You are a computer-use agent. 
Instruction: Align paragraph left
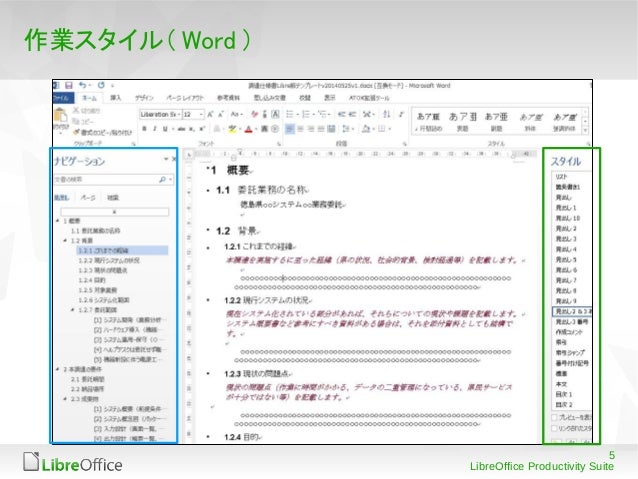point(290,129)
